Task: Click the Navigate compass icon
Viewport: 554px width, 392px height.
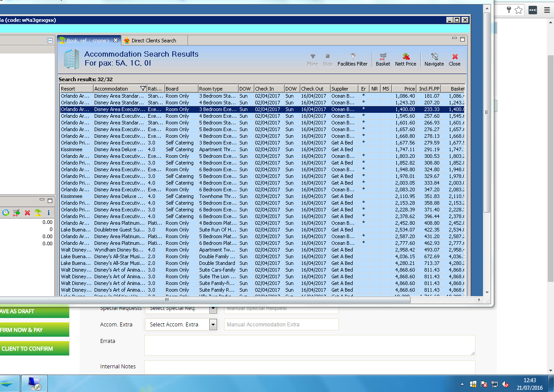Action: [x=434, y=57]
